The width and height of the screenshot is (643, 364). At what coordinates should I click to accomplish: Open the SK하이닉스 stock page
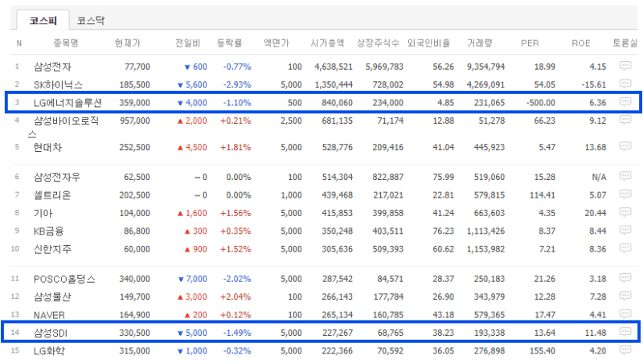[x=58, y=85]
